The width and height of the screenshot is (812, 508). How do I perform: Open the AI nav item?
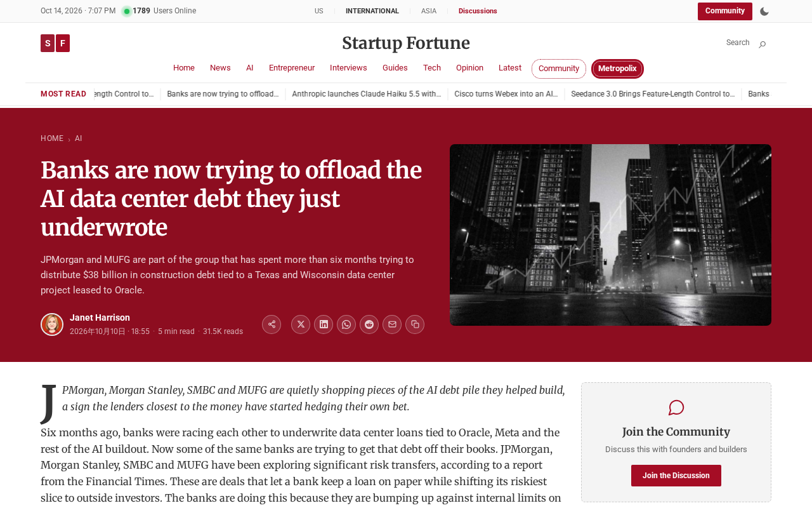click(250, 68)
